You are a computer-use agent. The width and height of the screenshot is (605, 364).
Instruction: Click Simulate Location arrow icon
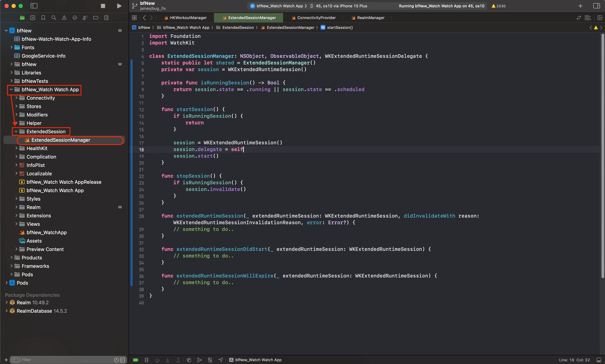(221, 360)
